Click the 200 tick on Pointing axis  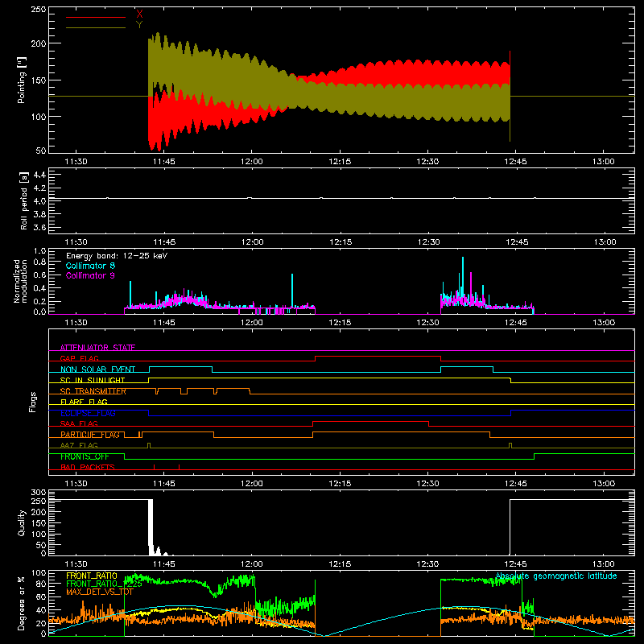38,43
